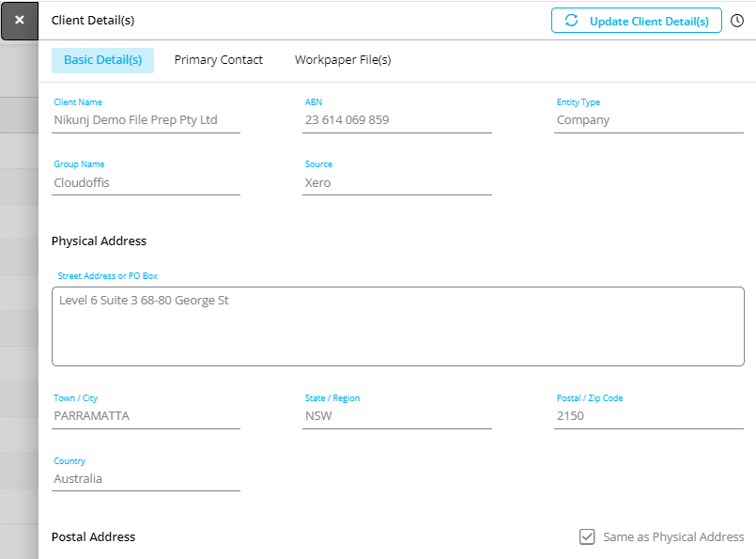The width and height of the screenshot is (756, 559).
Task: Select the Basic Detail(s) tab
Action: click(x=102, y=60)
